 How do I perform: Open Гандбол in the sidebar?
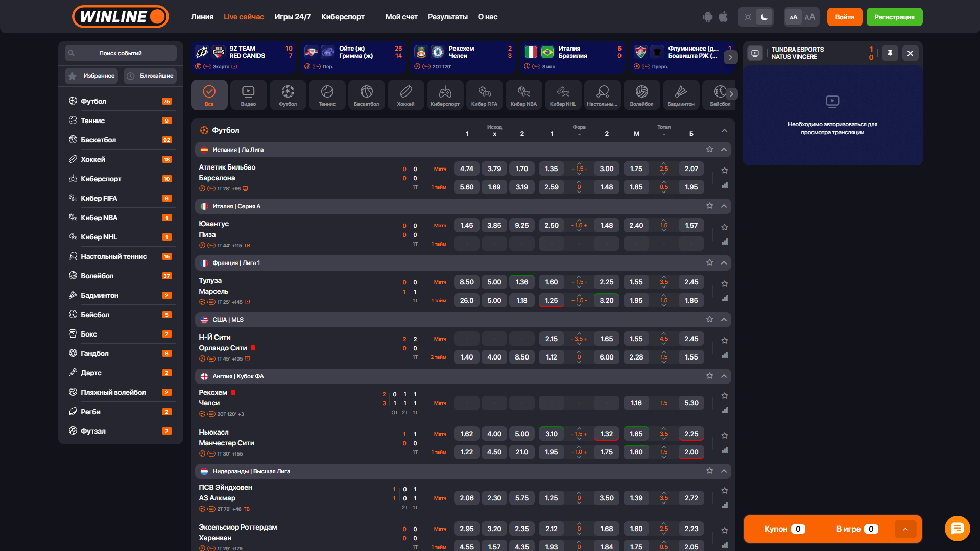click(121, 353)
